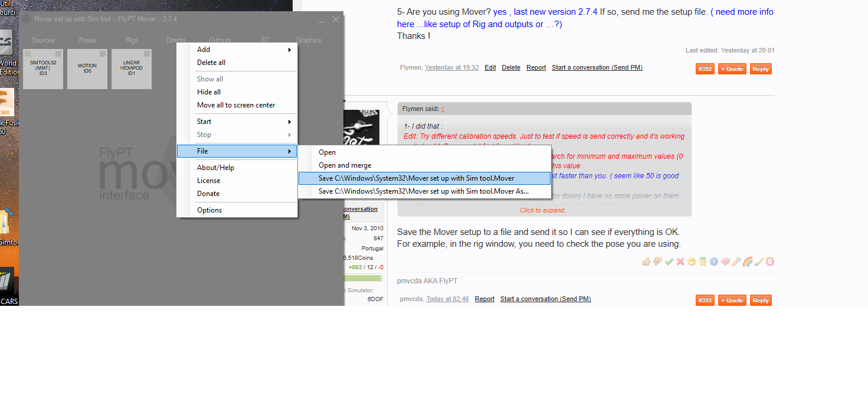
Task: Select Hide all in the context menu
Action: (237, 92)
